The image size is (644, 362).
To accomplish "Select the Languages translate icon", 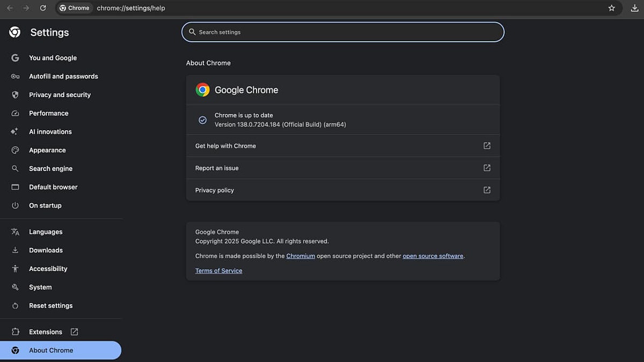I will (15, 232).
